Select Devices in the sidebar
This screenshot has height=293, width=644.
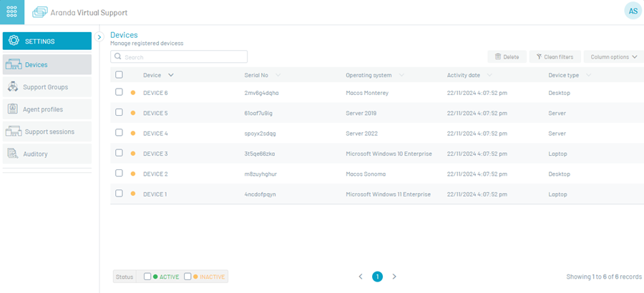pos(47,64)
